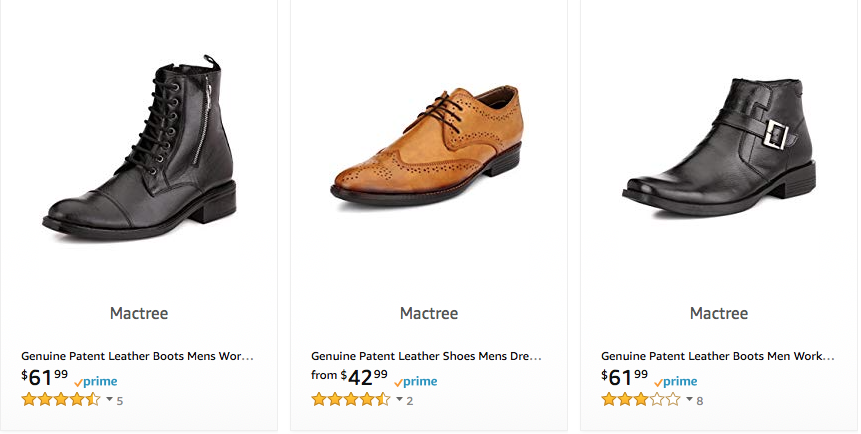Open "Genuine Patent Leather Shoes Mens Dre…" title link
The width and height of the screenshot is (861, 434).
[427, 355]
